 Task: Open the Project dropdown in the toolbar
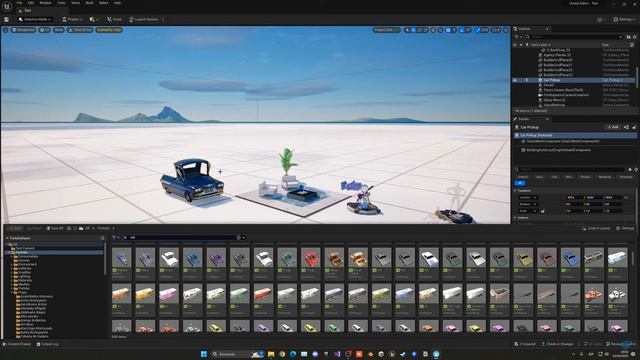tap(72, 19)
